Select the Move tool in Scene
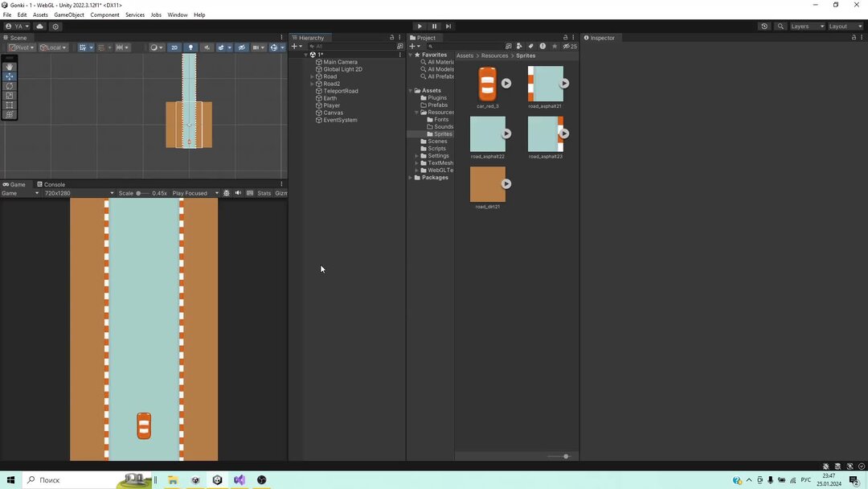Viewport: 868px width, 489px height. tap(10, 76)
